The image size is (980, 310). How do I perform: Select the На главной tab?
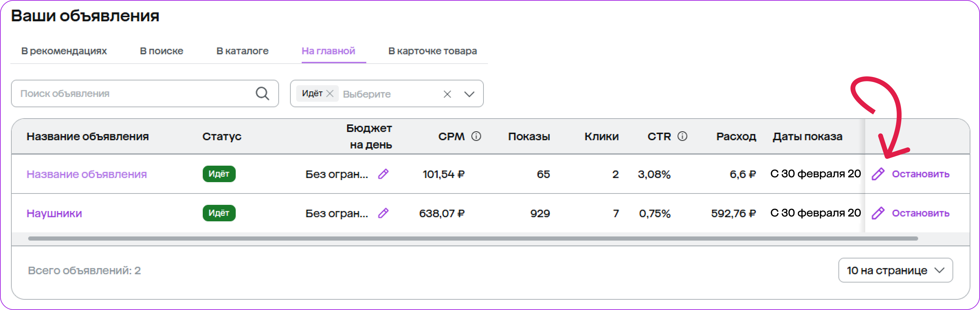(328, 51)
